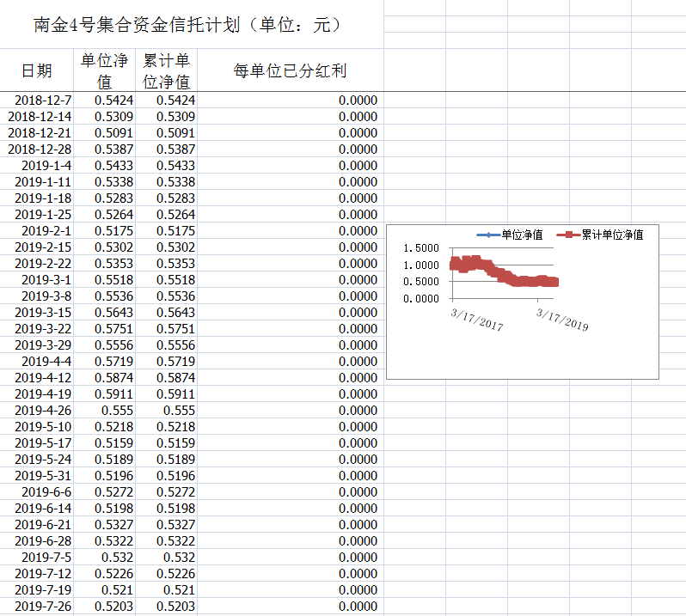The image size is (686, 616).
Task: Select date cell 2019-2-22
Action: click(37, 264)
